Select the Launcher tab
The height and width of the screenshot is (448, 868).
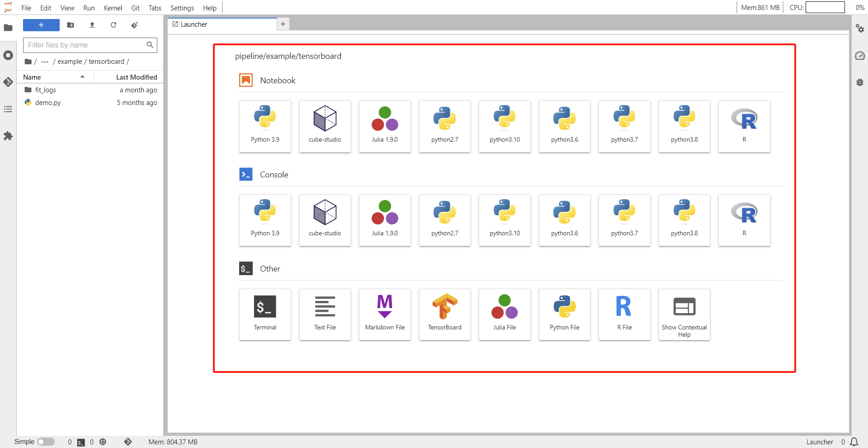222,24
